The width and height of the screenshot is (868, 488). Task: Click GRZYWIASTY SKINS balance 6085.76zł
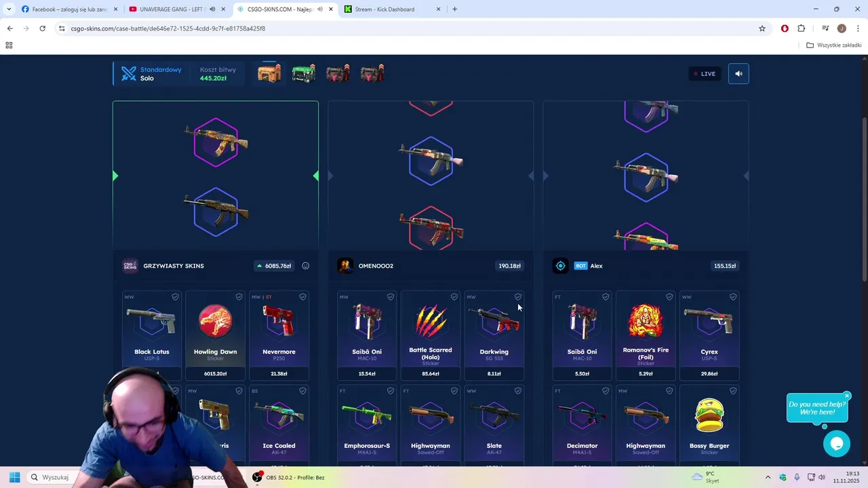(x=274, y=266)
